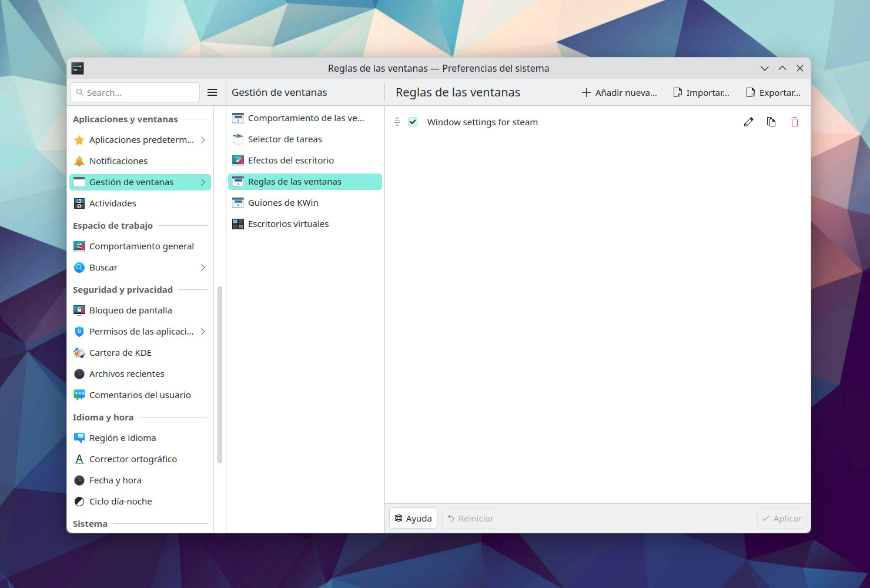Click the edit pencil icon for the steam rule

point(748,122)
